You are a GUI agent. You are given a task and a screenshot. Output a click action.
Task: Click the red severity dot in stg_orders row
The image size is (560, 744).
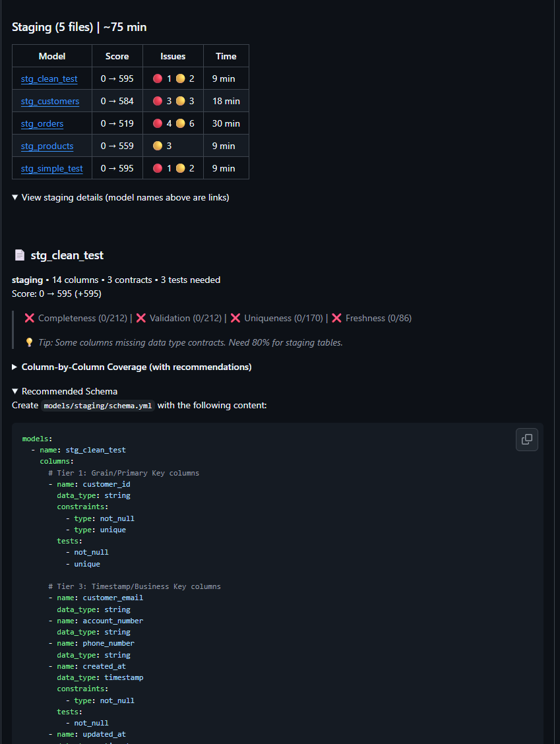tap(158, 123)
